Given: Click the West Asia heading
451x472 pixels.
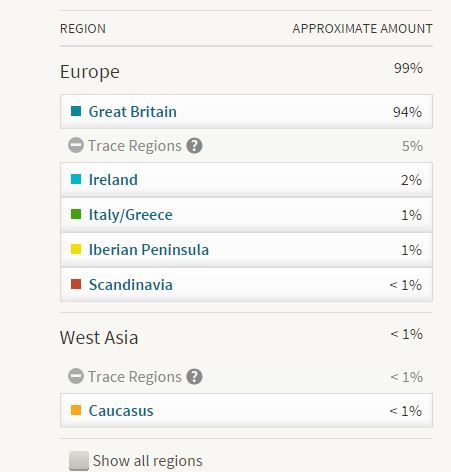Looking at the screenshot, I should (99, 337).
